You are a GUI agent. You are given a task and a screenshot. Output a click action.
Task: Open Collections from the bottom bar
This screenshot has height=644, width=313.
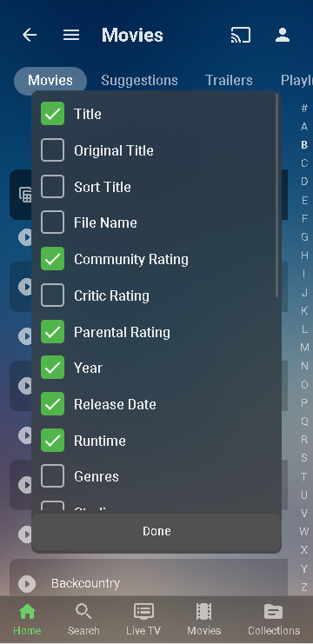point(274,620)
